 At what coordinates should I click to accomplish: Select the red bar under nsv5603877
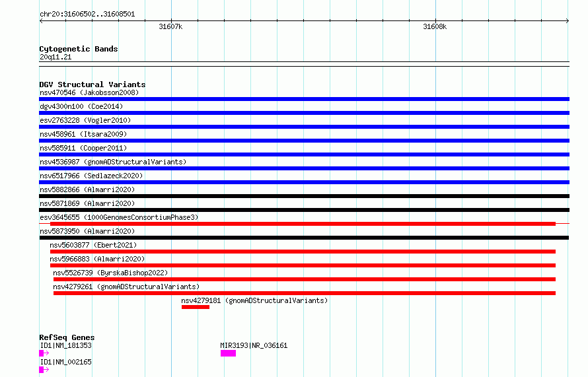click(x=303, y=252)
